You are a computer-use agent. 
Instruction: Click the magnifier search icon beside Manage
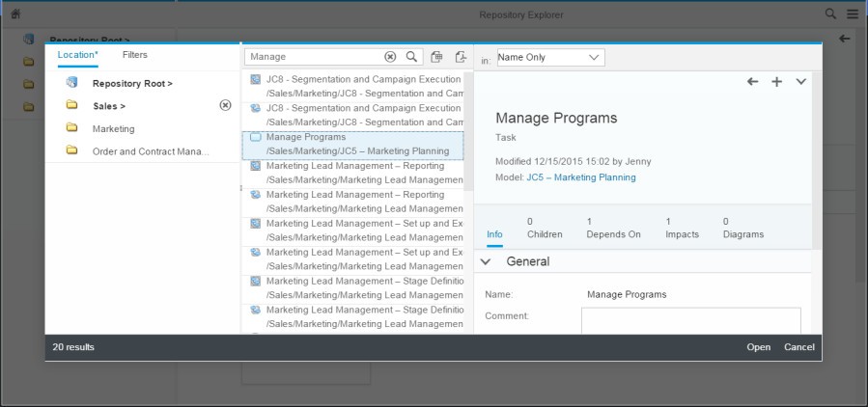click(x=411, y=57)
